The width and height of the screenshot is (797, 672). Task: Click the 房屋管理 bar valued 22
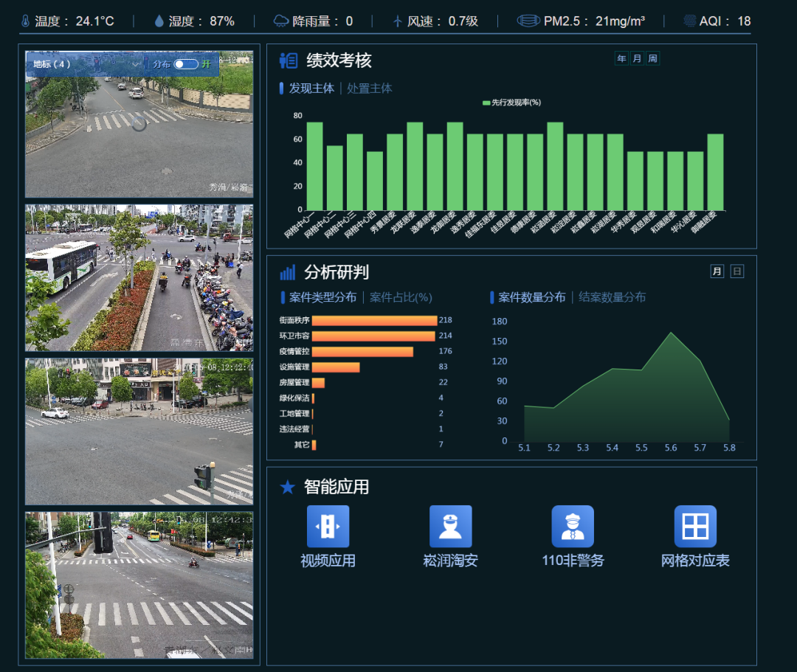click(318, 383)
